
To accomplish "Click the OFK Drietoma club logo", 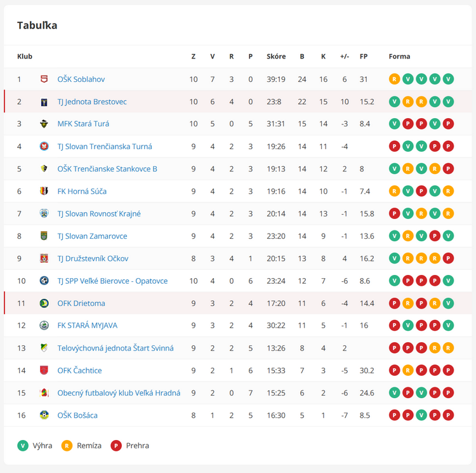I will pyautogui.click(x=44, y=303).
